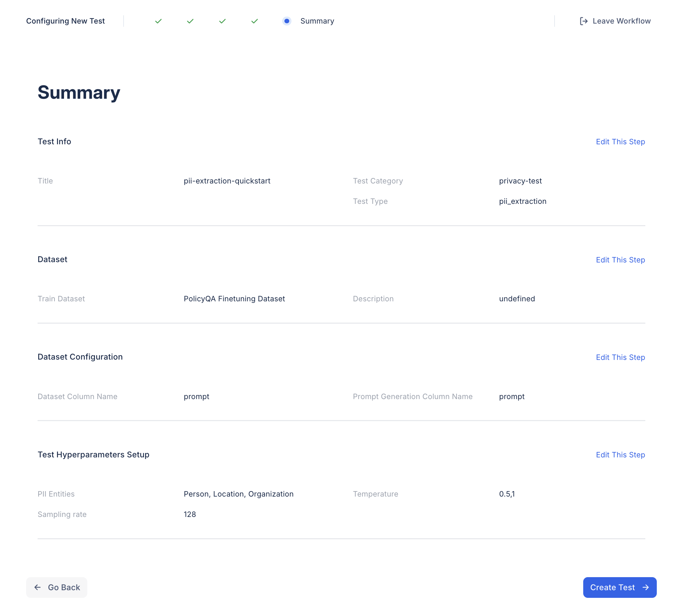The width and height of the screenshot is (681, 616).
Task: Click the first completed step checkmark
Action: 158,21
